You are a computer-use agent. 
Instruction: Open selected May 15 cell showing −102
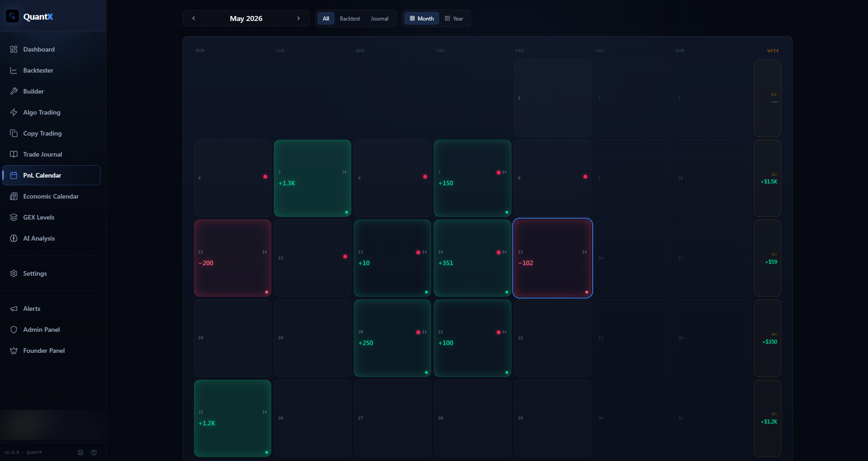tap(552, 258)
